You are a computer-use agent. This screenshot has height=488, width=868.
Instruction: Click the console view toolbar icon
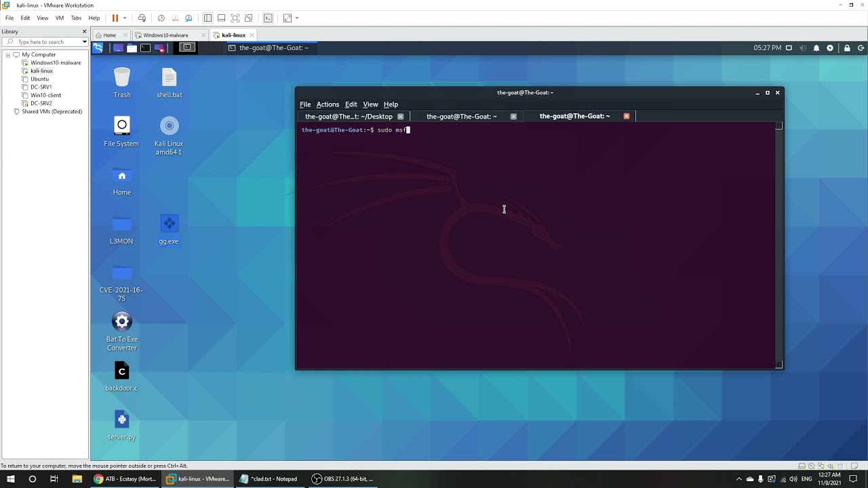(x=268, y=18)
